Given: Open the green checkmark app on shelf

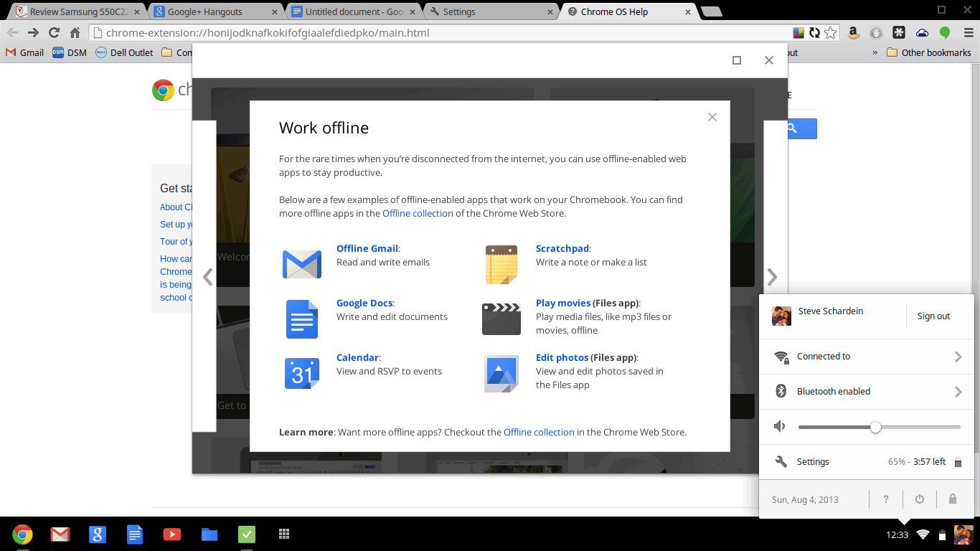Looking at the screenshot, I should click(247, 534).
